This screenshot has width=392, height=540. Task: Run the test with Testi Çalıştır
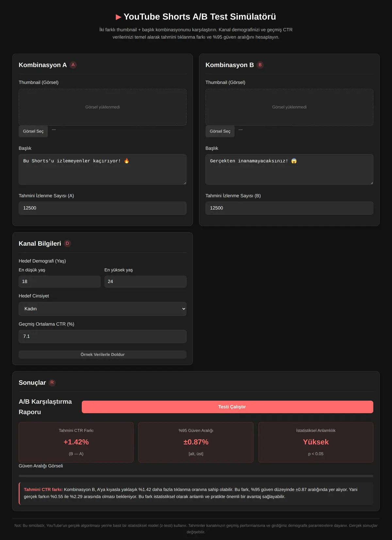pyautogui.click(x=227, y=407)
